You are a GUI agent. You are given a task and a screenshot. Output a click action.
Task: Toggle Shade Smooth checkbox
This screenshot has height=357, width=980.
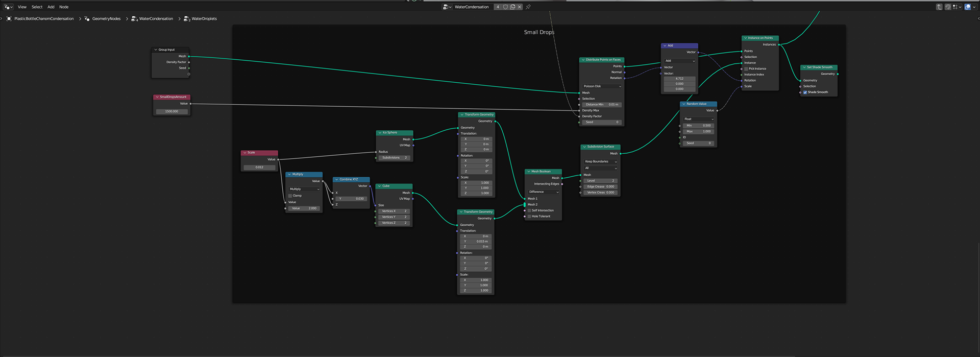click(805, 92)
